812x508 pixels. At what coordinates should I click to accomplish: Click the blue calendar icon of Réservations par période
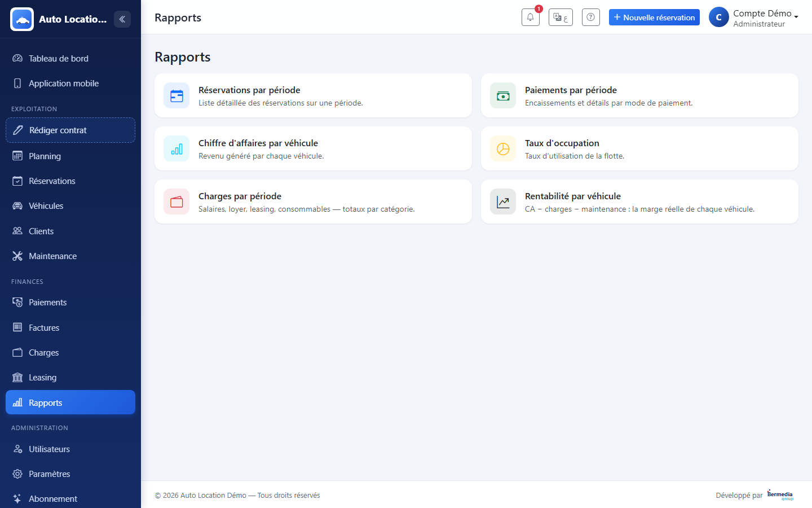(176, 95)
